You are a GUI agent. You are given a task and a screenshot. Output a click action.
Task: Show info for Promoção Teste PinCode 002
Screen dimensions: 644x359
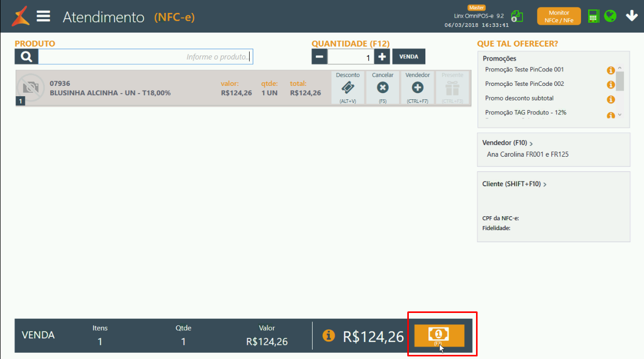pos(610,85)
